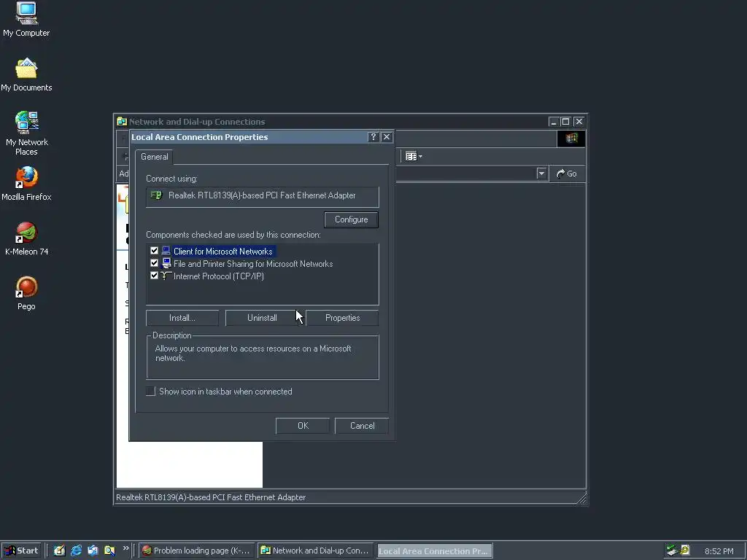747x560 pixels.
Task: Confirm dialog with OK button
Action: coord(303,426)
